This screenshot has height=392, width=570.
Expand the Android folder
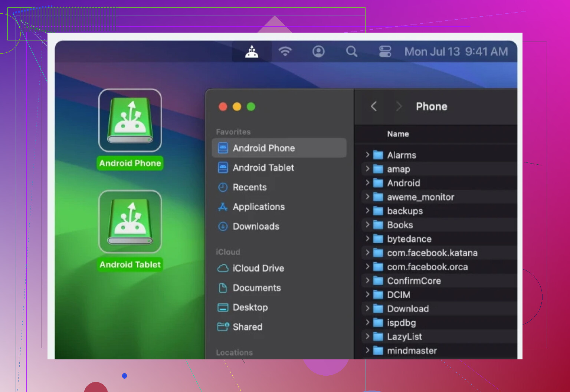pos(367,182)
